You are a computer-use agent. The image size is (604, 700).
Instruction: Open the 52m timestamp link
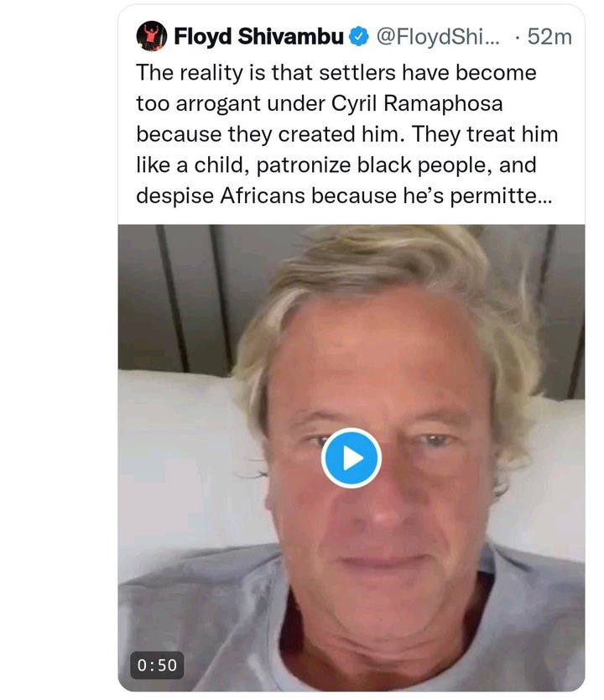coord(549,37)
